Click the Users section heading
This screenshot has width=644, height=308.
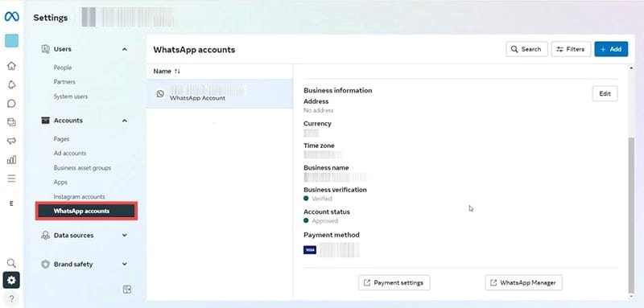click(63, 49)
